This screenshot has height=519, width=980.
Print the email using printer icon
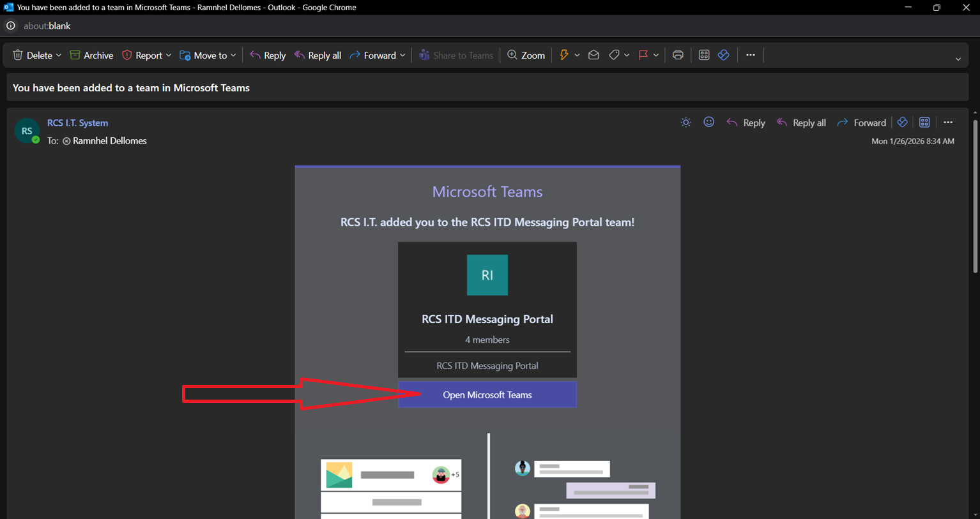click(678, 55)
